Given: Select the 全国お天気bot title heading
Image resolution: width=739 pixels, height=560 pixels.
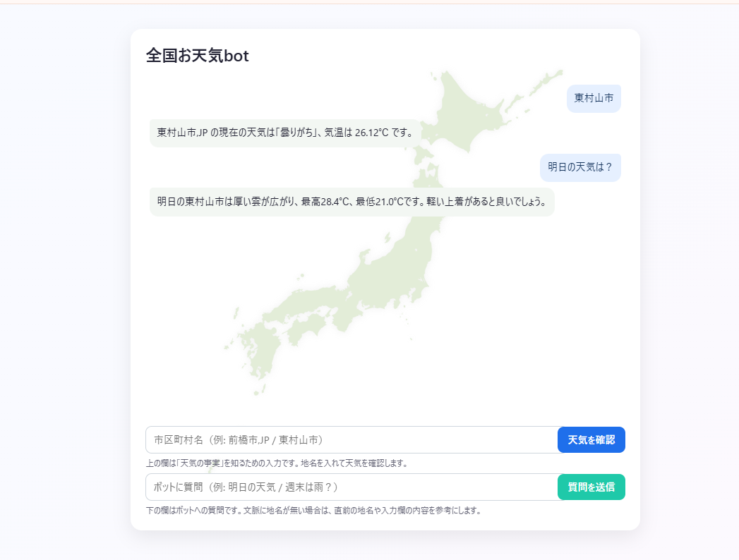Looking at the screenshot, I should click(197, 56).
